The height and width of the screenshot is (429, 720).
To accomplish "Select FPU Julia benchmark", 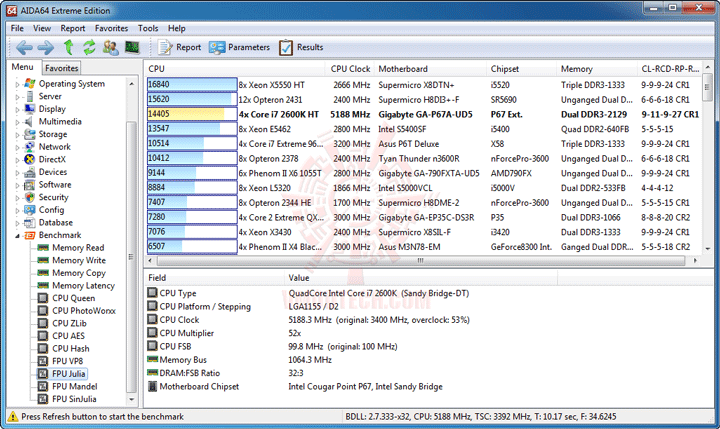I will coord(69,373).
